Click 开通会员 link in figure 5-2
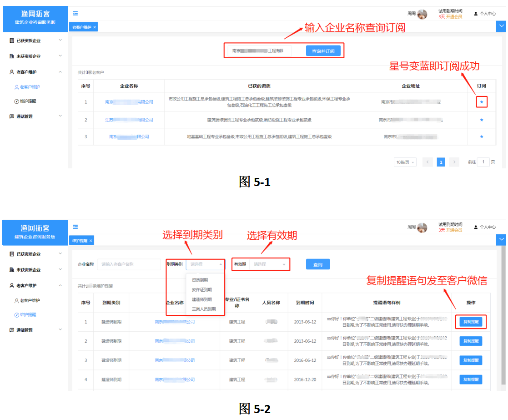This screenshot has width=508, height=420. [x=454, y=230]
